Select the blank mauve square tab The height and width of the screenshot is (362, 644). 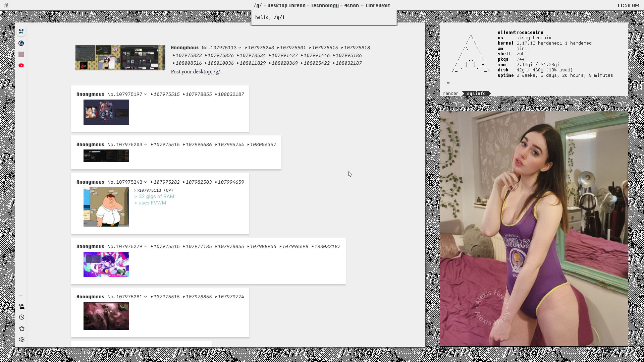click(x=21, y=54)
